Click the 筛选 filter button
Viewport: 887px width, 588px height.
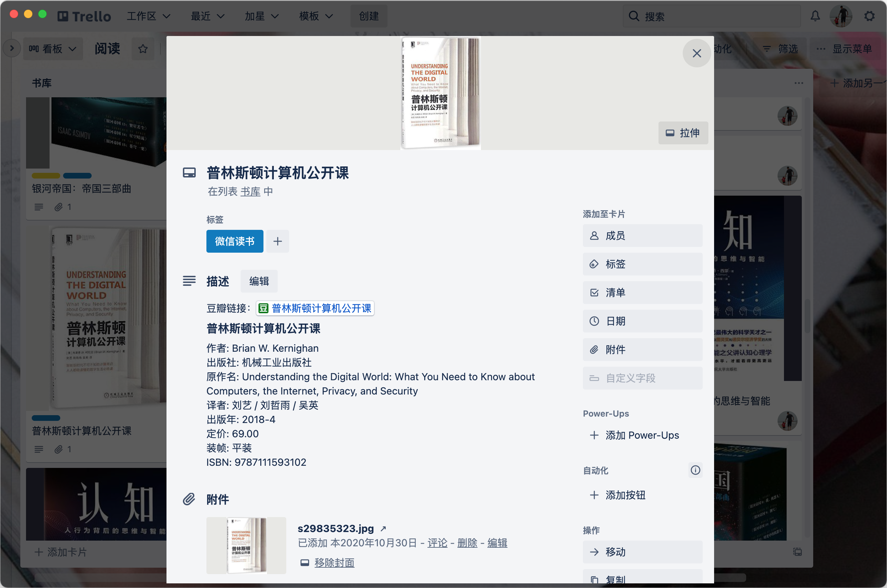pyautogui.click(x=780, y=49)
